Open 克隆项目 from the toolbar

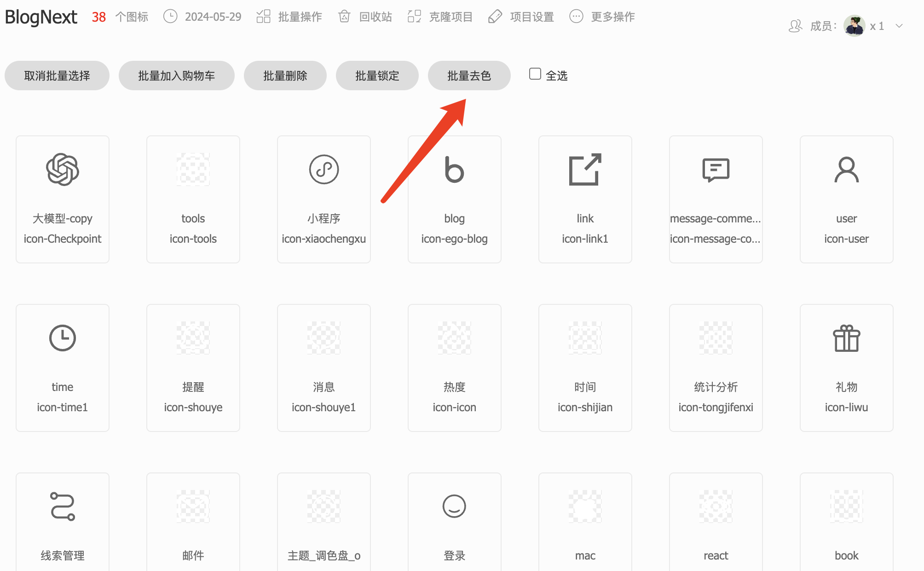click(440, 17)
